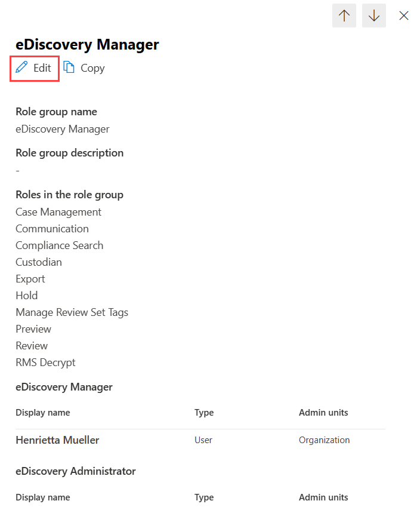Click the Edit button label
This screenshot has width=420, height=510.
[x=42, y=68]
